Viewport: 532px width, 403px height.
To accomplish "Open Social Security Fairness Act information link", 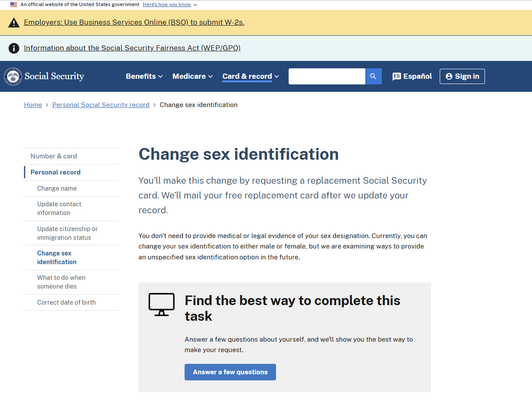I will [132, 48].
